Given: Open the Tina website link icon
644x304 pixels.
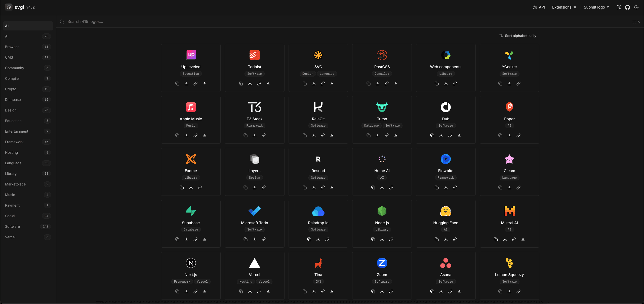Looking at the screenshot, I should pos(323,291).
